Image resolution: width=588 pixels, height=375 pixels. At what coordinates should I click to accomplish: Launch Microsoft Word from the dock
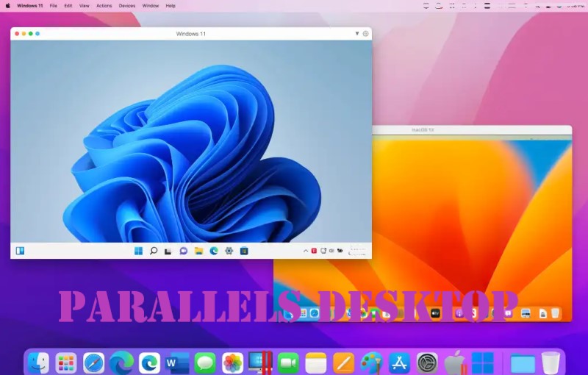[x=177, y=363]
